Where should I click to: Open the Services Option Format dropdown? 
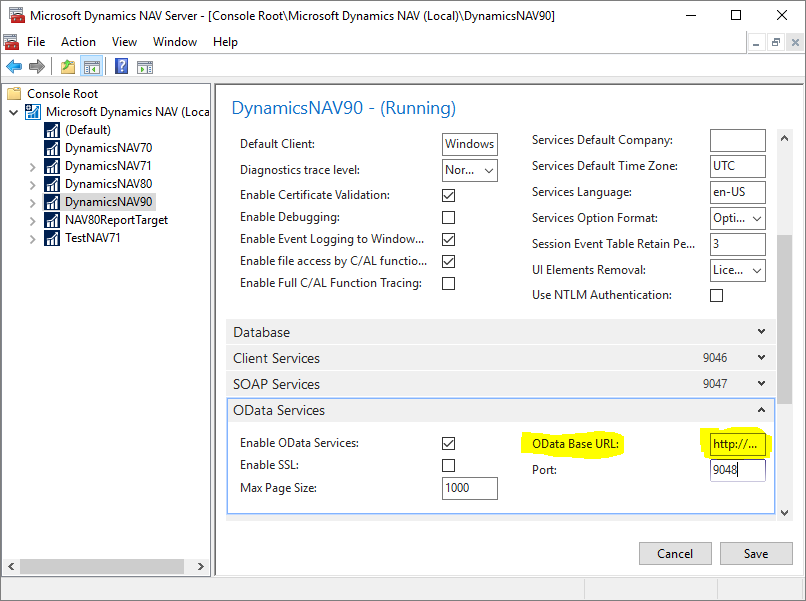pyautogui.click(x=738, y=218)
